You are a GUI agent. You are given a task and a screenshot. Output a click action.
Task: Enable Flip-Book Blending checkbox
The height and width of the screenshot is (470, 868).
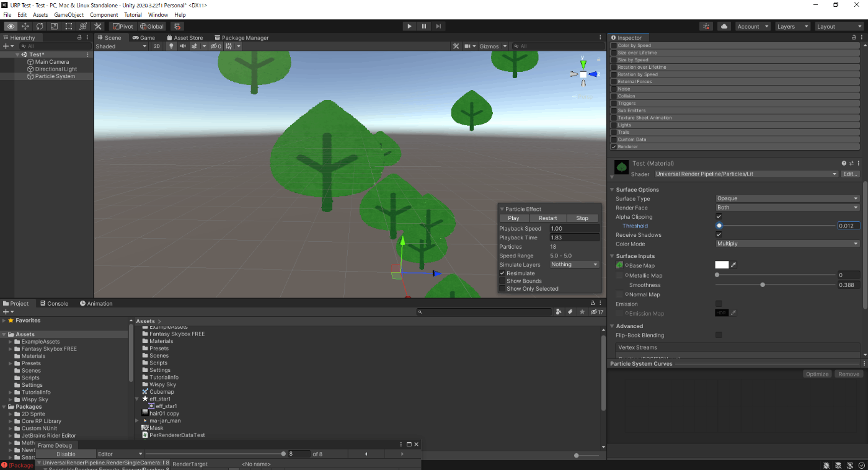coord(719,335)
